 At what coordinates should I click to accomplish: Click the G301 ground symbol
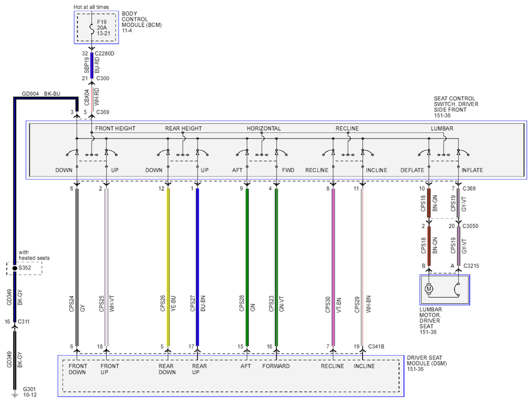coord(15,395)
